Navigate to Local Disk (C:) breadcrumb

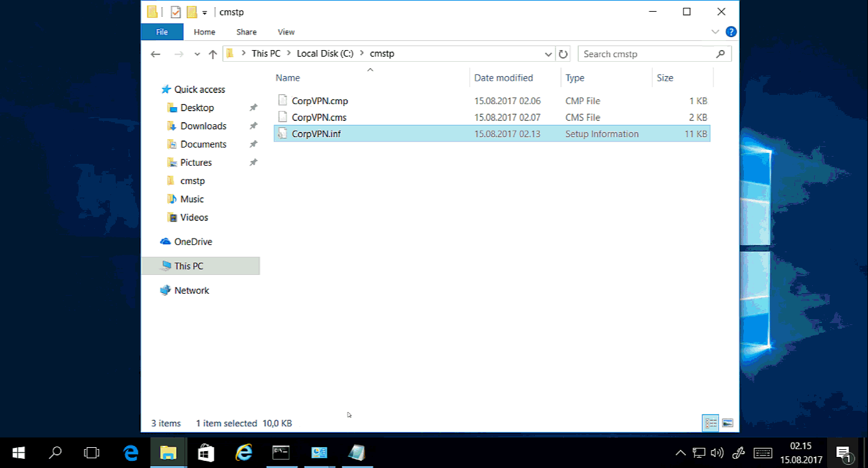point(325,54)
